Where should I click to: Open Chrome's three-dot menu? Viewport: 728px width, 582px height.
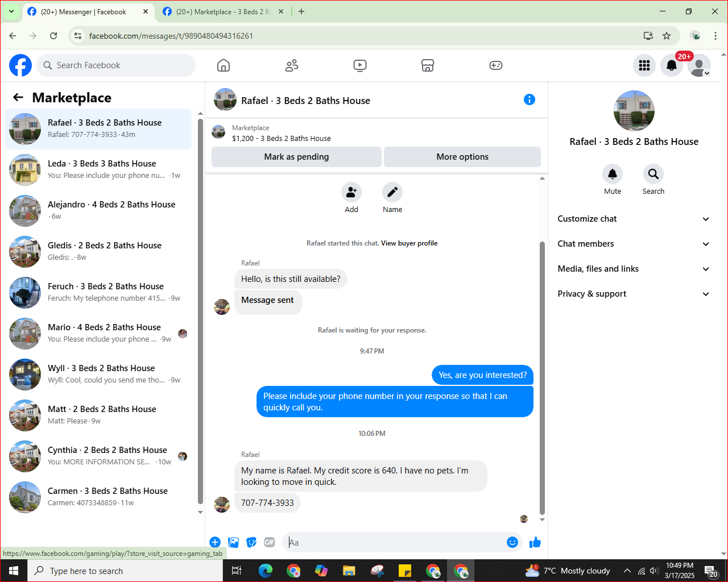715,36
